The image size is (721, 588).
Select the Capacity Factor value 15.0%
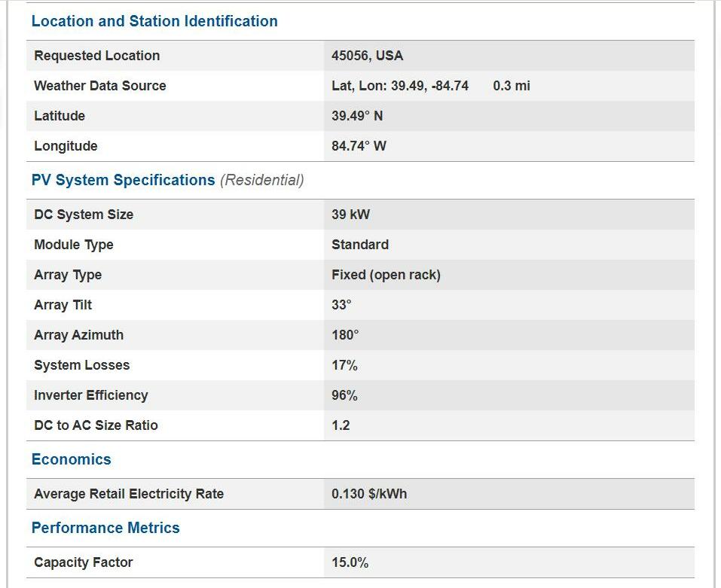tap(350, 562)
